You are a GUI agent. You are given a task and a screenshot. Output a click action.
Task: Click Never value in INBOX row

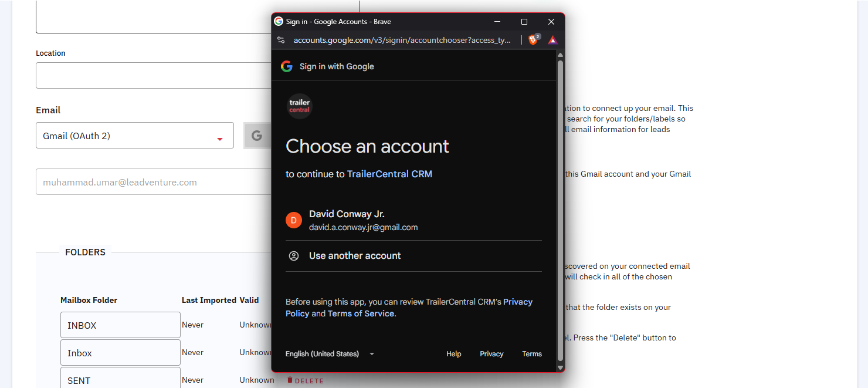[x=193, y=325]
